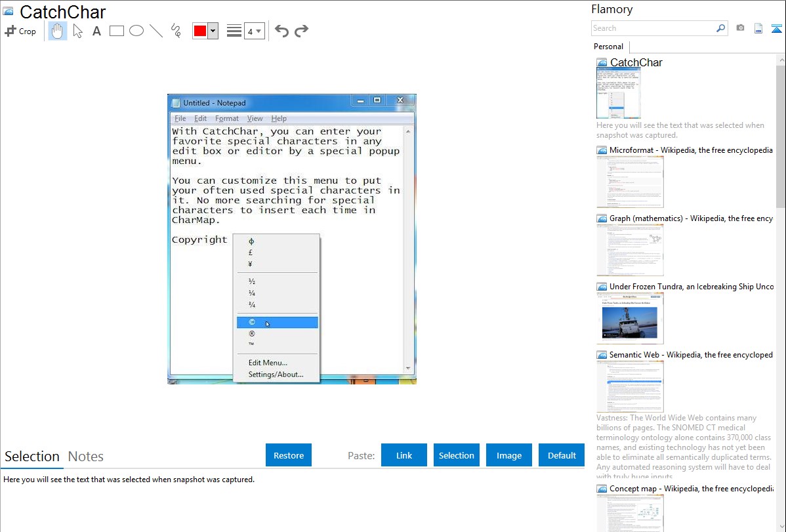This screenshot has height=532, width=786.
Task: Choose the straight line drawing tool
Action: [156, 31]
